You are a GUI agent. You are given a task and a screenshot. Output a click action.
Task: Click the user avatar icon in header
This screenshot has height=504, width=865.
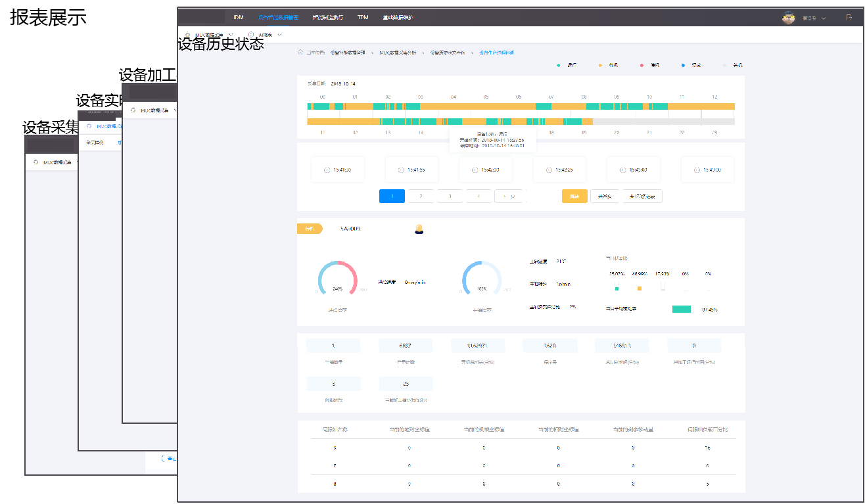click(788, 18)
